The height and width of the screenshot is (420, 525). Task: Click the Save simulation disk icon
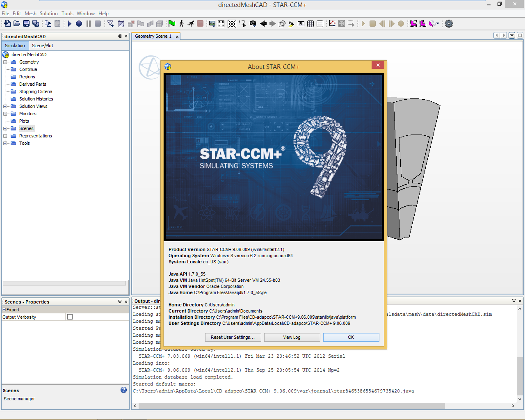click(x=26, y=24)
